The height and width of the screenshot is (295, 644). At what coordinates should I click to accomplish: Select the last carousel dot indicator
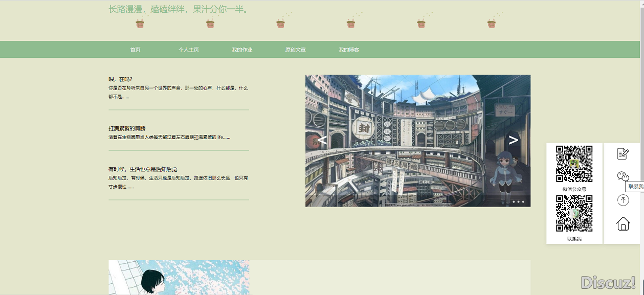[x=523, y=202]
